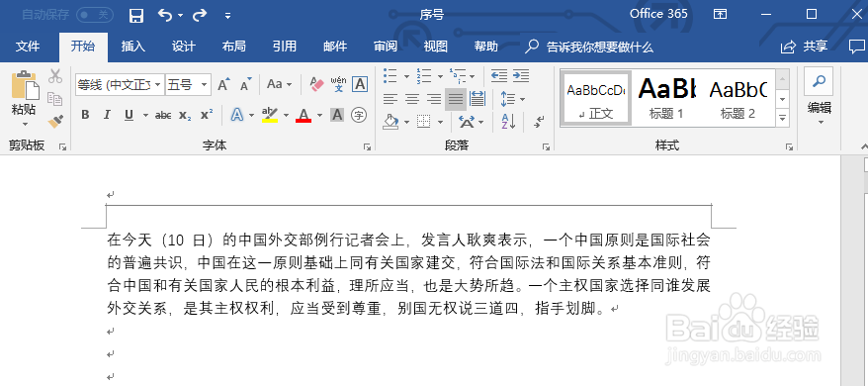Viewport: 868px width, 386px height.
Task: Click the Shrink Font icon
Action: 246,84
